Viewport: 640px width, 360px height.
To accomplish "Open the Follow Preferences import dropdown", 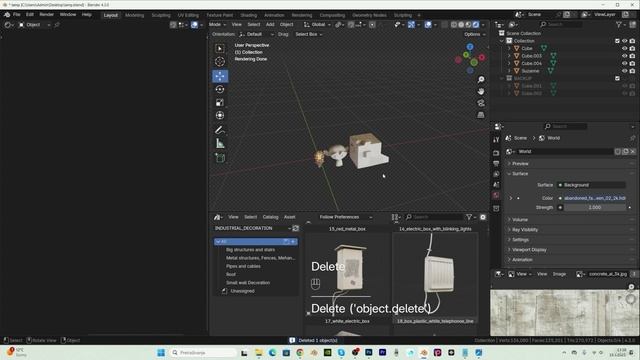I will (x=345, y=217).
